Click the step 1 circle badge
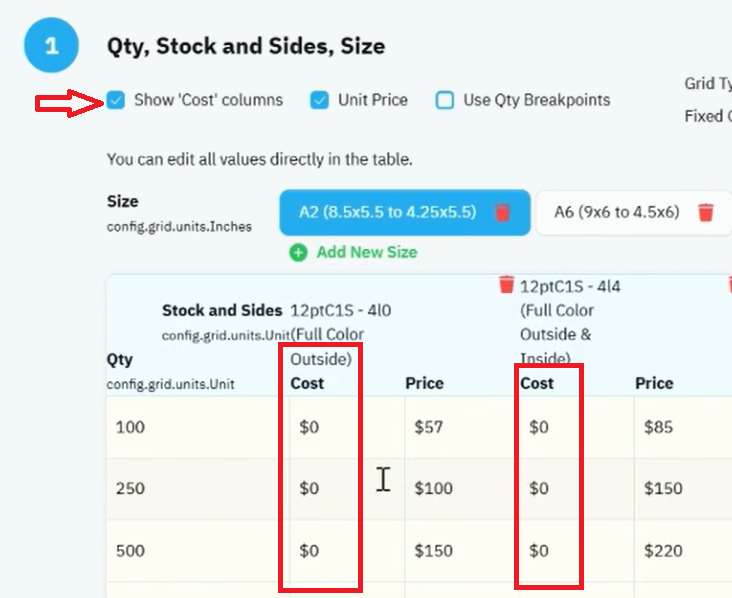Screen dimensions: 732x598 coord(51,45)
